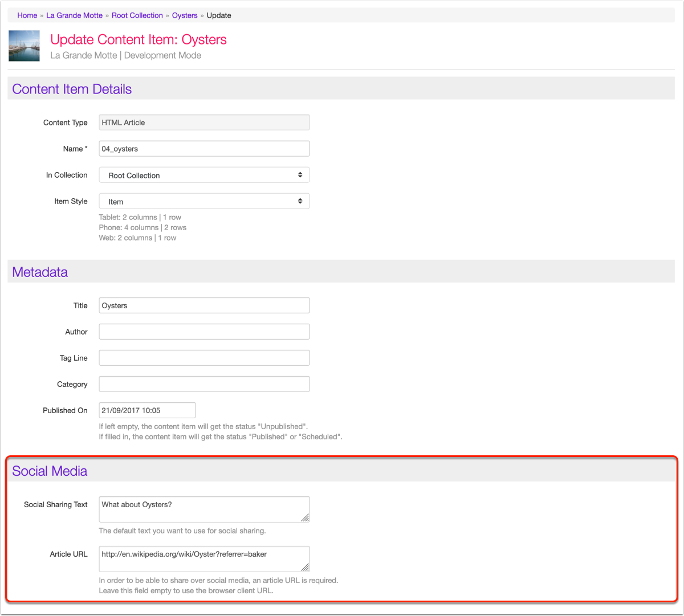
Task: Go to La Grande Motte breadcrumb
Action: tap(75, 15)
